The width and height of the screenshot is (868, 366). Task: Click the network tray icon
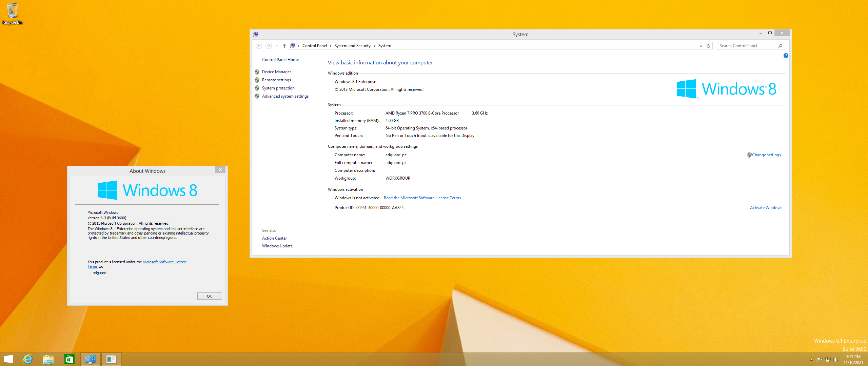coord(828,360)
